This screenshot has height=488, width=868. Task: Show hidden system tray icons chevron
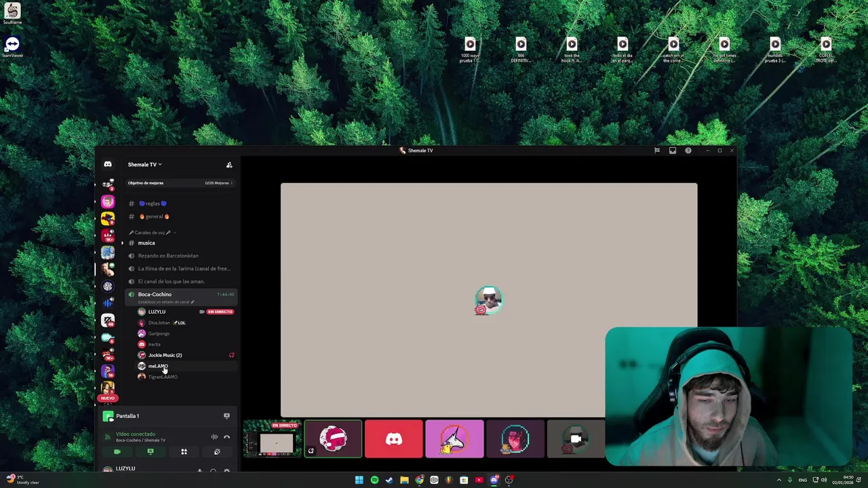(x=778, y=480)
